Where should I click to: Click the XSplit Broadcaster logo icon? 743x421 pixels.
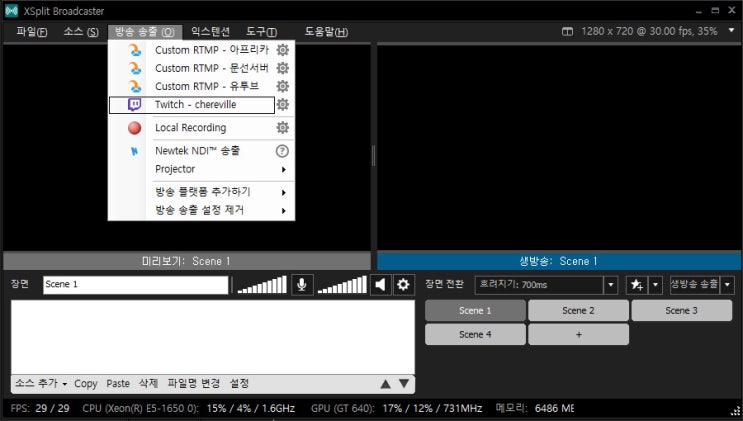(11, 11)
